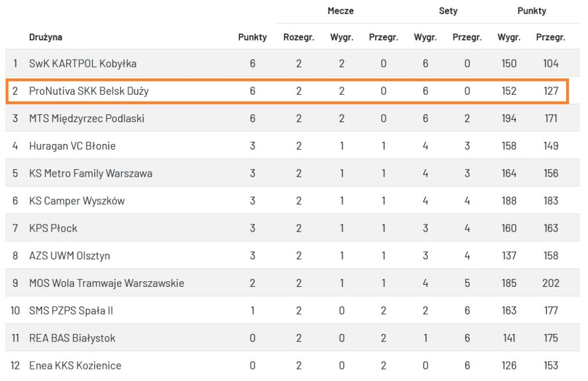Click the Przegr. header under Mecze
Viewport: 588px width, 381px height.
[384, 37]
